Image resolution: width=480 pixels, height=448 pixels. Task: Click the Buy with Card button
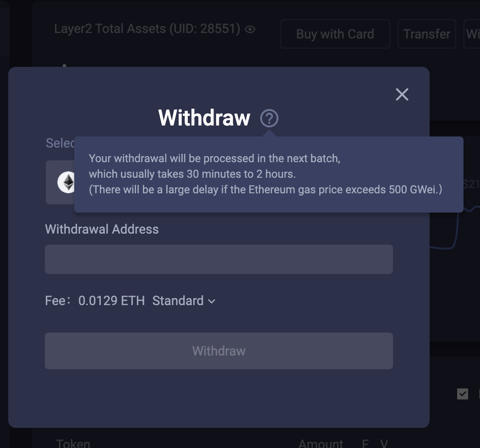335,34
